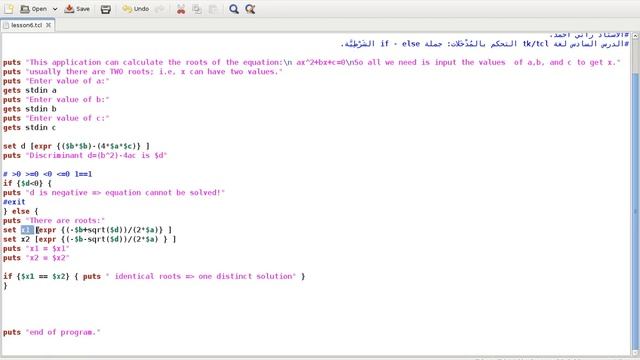Screen dimensions: 640x360
Task: Click the '#exit' comment line
Action: pyautogui.click(x=14, y=202)
